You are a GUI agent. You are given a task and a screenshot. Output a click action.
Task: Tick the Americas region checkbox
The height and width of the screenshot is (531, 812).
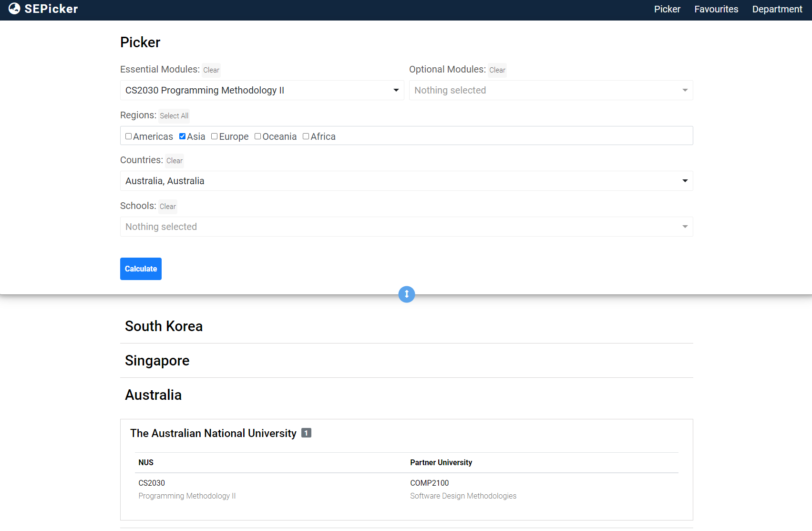point(128,136)
